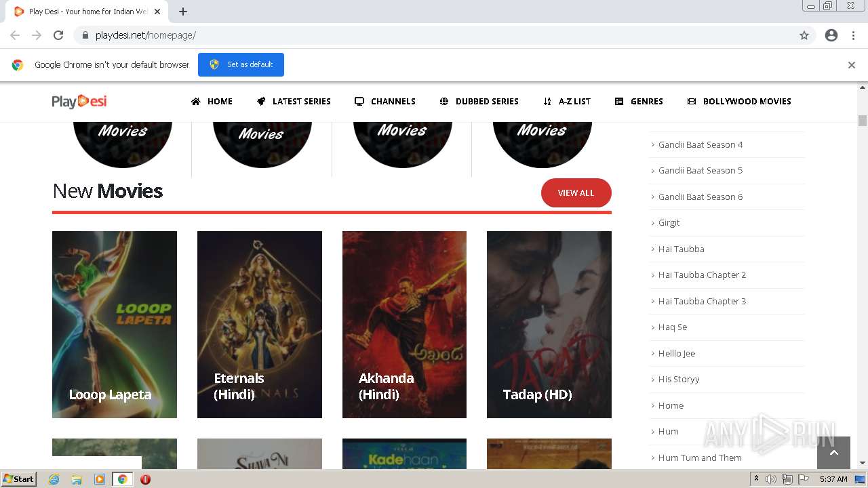Click the volume icon in system tray

(x=770, y=479)
